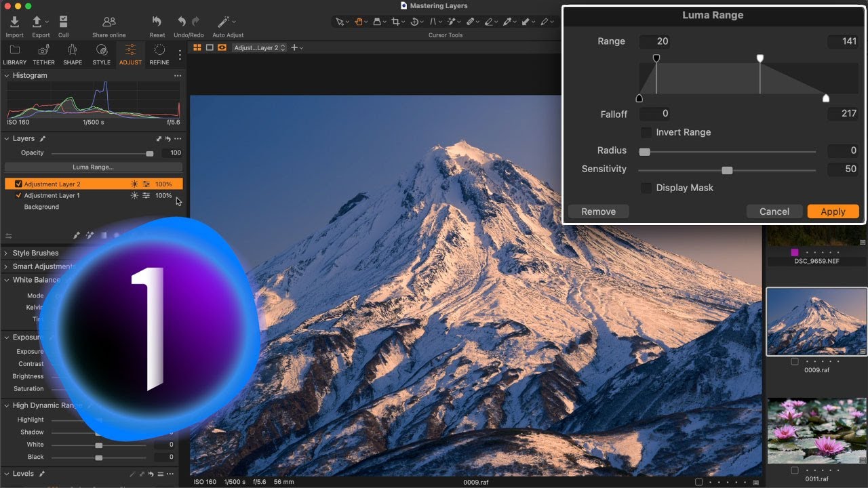
Task: Click the brush icon below the layers list
Action: coord(77,235)
